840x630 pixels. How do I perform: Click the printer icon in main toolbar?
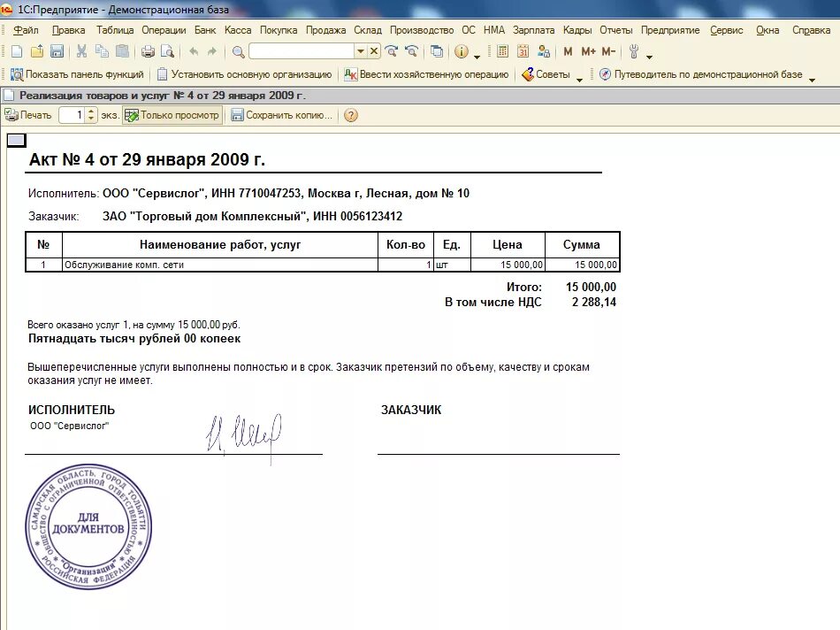[x=148, y=51]
